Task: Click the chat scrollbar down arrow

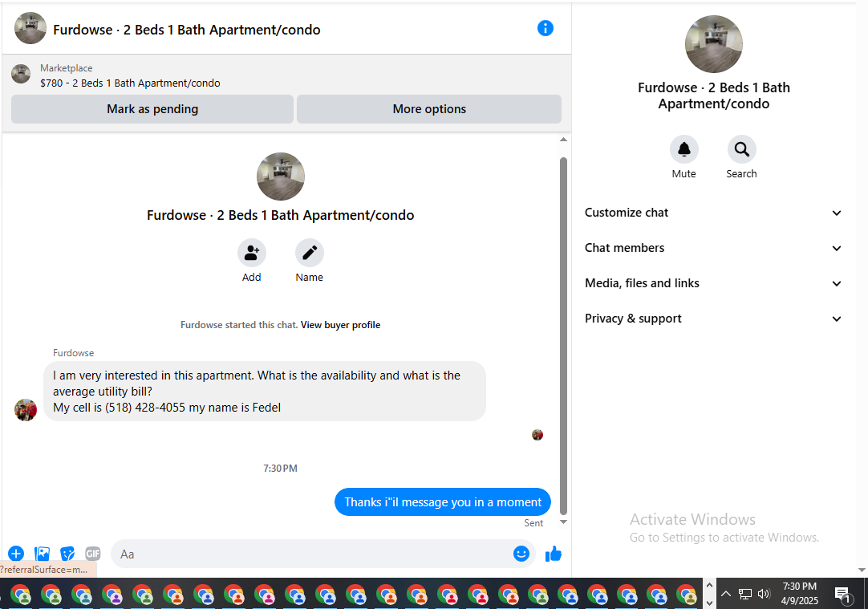Action: tap(563, 522)
